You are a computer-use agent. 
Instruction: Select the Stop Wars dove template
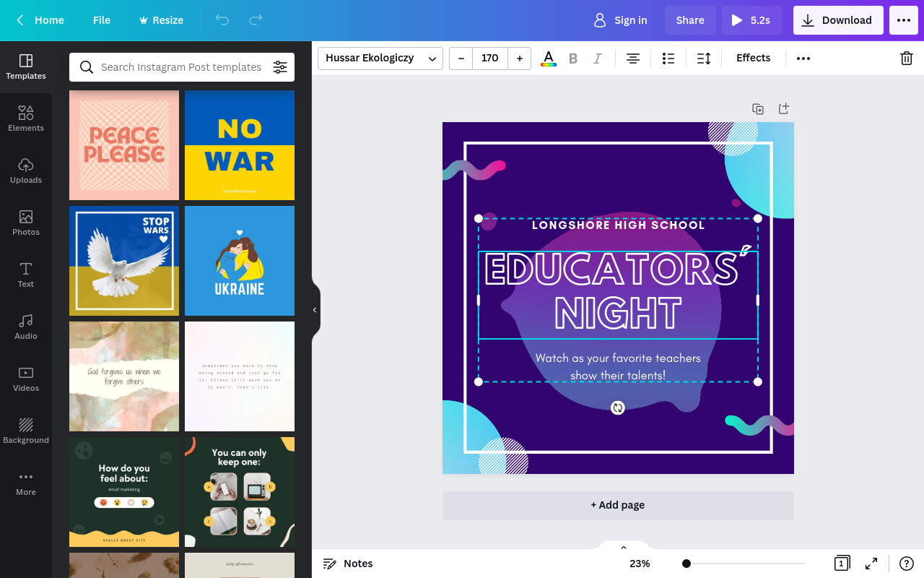(x=124, y=261)
